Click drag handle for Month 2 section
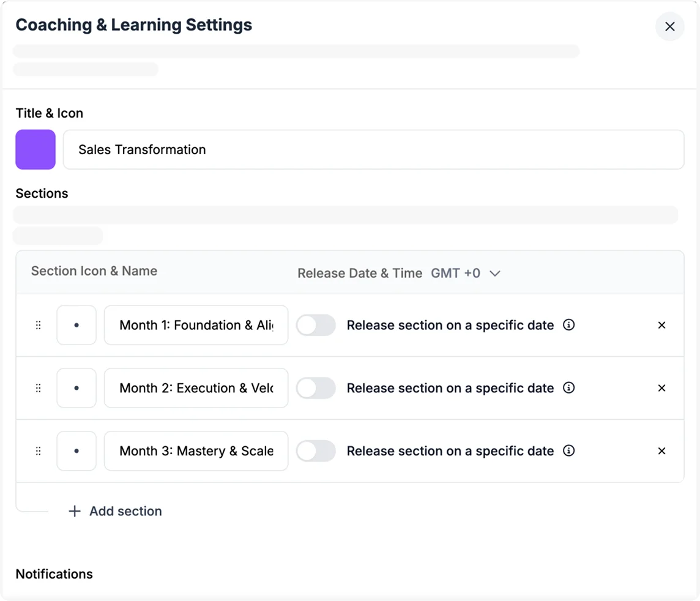The width and height of the screenshot is (700, 601). pyautogui.click(x=39, y=388)
